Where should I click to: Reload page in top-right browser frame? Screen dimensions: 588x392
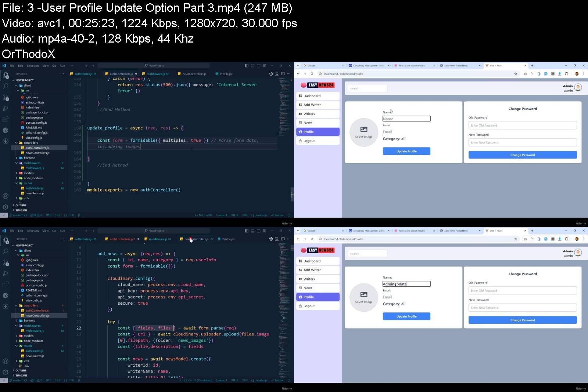(x=312, y=74)
